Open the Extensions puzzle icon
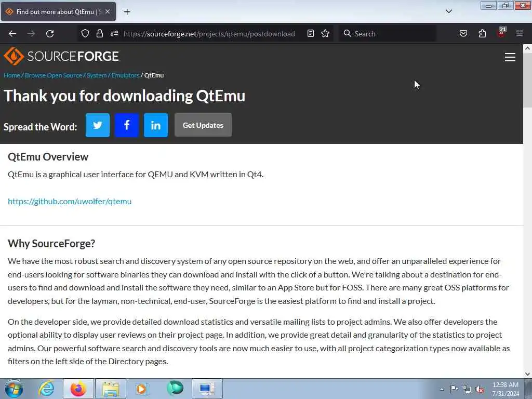The image size is (532, 399). click(482, 33)
